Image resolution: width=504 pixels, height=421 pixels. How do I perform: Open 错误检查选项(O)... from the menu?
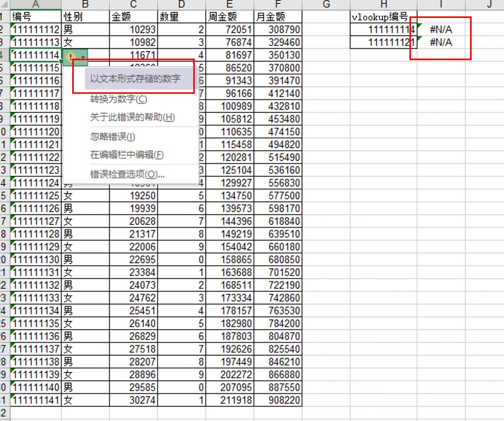click(x=127, y=174)
